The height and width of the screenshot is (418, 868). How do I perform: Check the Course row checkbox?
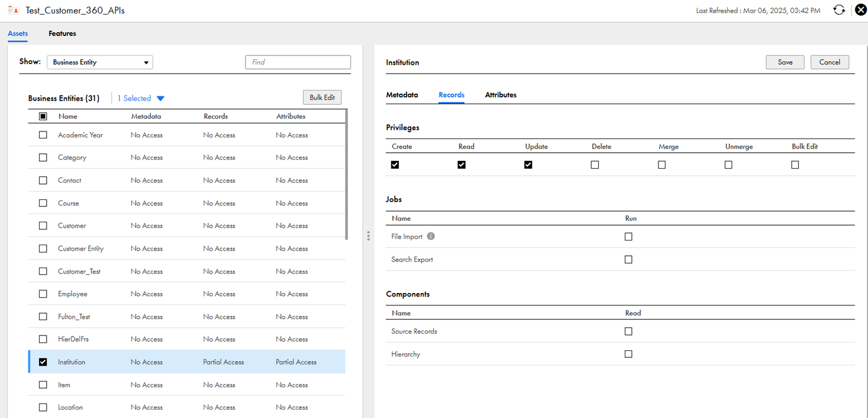point(43,203)
